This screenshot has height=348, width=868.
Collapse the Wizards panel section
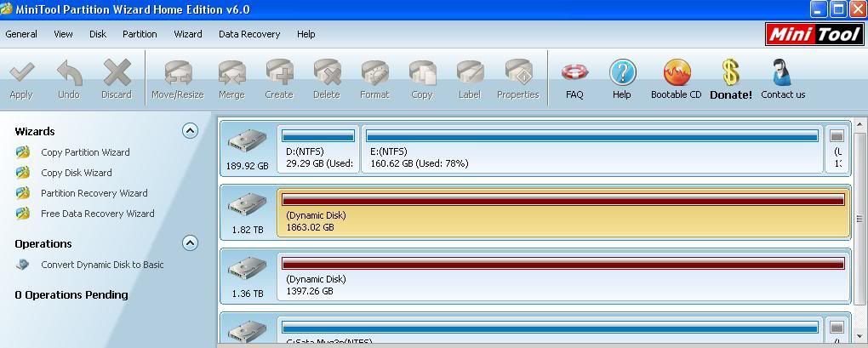[x=190, y=131]
